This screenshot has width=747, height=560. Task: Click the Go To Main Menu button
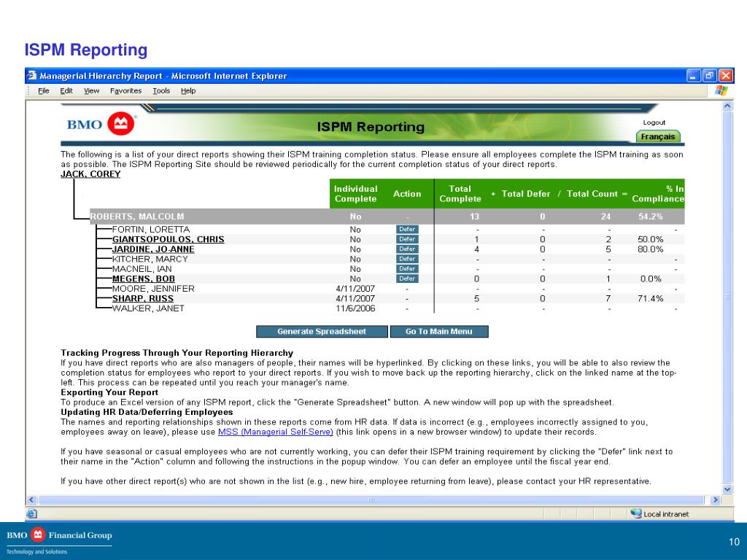[x=439, y=332]
